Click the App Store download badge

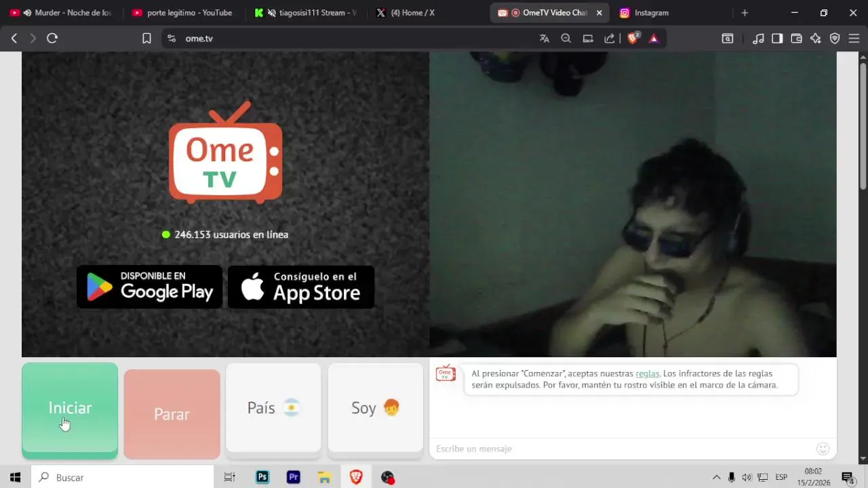pyautogui.click(x=301, y=287)
